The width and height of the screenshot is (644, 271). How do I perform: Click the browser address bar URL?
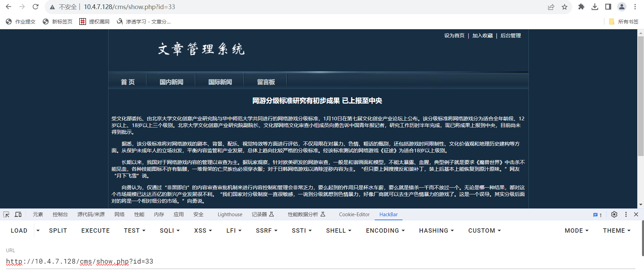pos(129,7)
